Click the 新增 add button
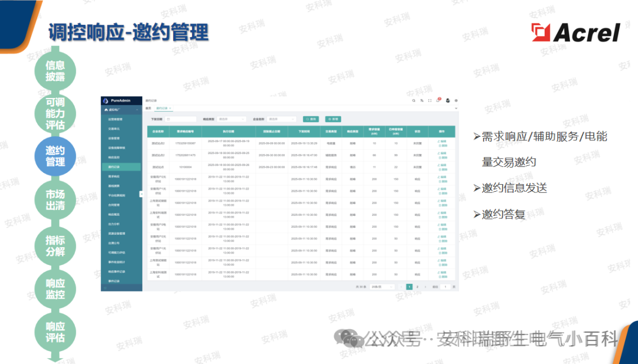Screen dimensions: 638x364 coord(333,119)
